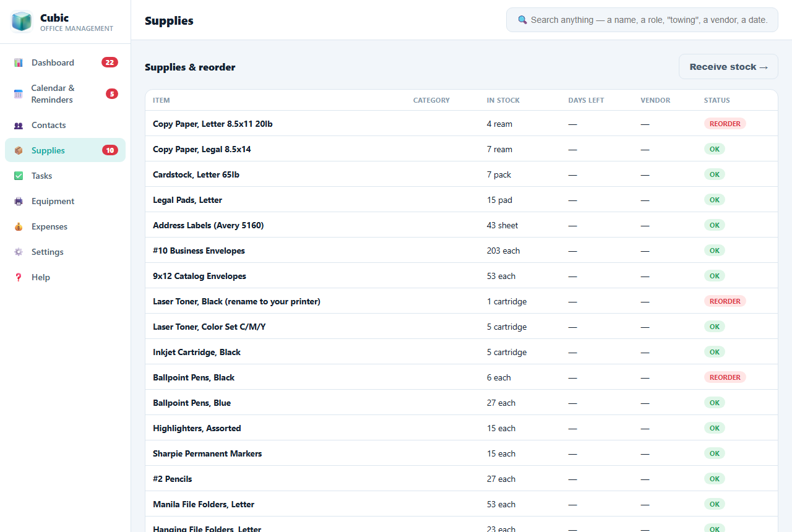
Task: Select the Cardstock, Letter 65lb item
Action: (462, 174)
